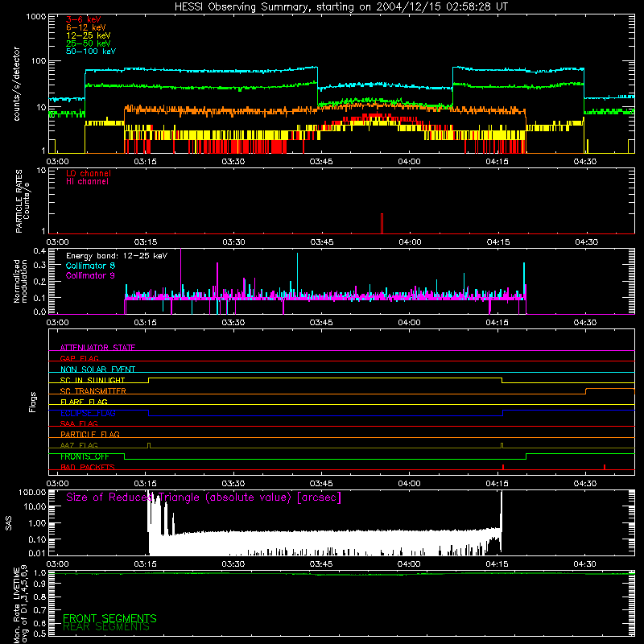The image size is (644, 644).
Task: Click the GAP_FLAG label
Action: [x=79, y=358]
